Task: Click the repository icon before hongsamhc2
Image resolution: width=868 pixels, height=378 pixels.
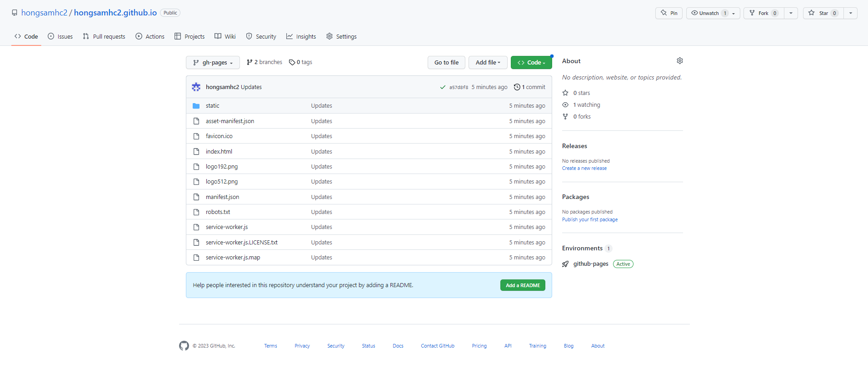Action: click(x=15, y=13)
